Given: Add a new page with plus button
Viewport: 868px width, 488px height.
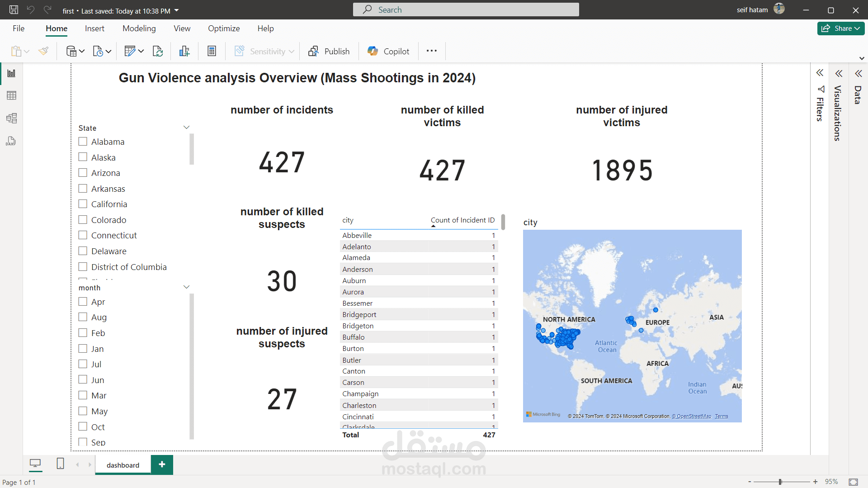Looking at the screenshot, I should pyautogui.click(x=162, y=464).
